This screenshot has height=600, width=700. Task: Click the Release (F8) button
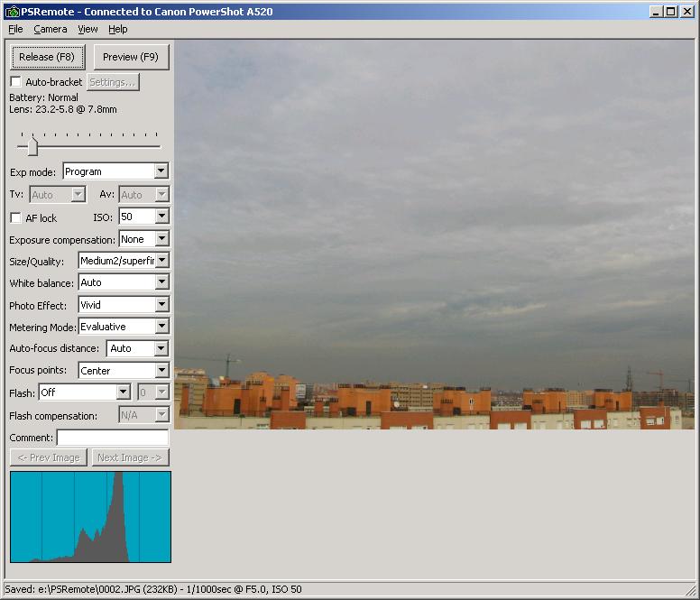[x=47, y=57]
